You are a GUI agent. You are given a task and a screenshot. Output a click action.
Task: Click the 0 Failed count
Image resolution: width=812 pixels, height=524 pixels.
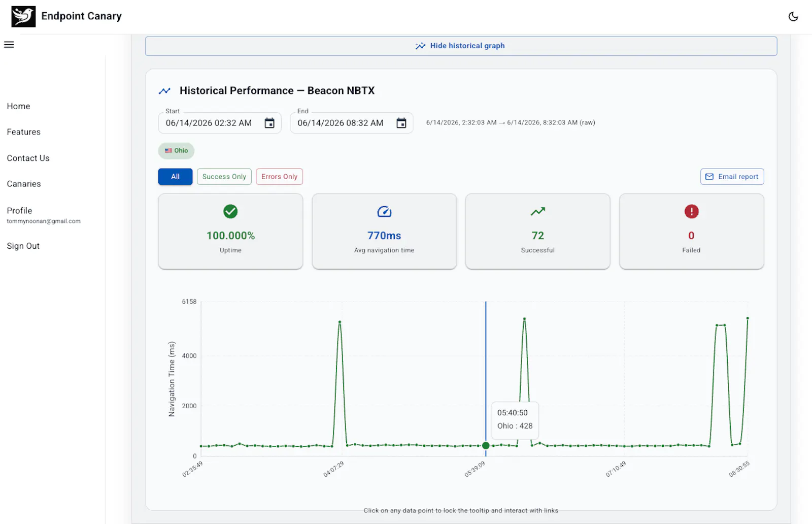[x=691, y=236]
